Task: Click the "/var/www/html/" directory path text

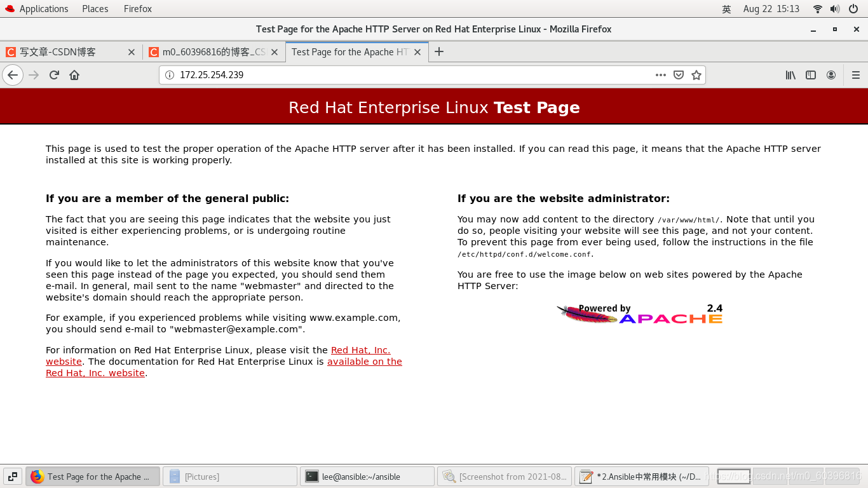Action: coord(689,220)
